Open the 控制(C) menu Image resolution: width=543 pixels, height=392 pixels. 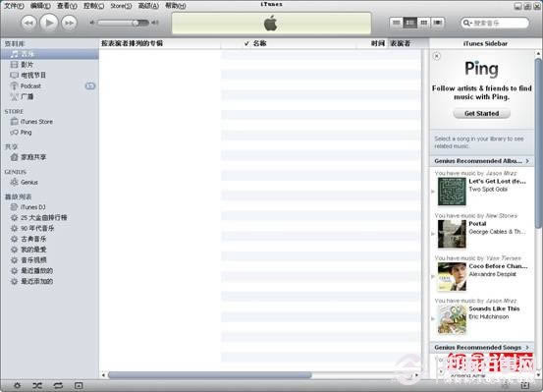[94, 6]
